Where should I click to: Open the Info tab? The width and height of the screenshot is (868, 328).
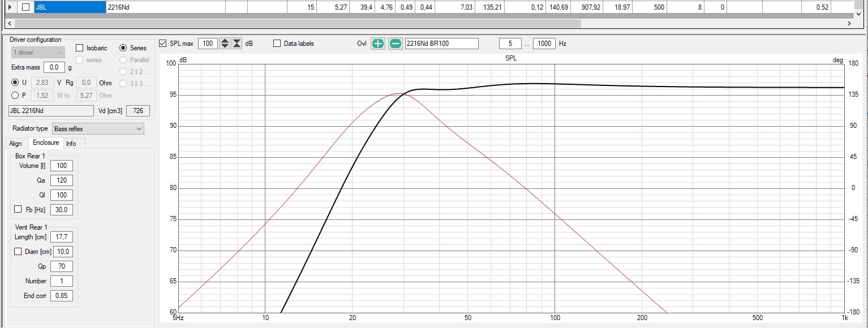(x=71, y=144)
